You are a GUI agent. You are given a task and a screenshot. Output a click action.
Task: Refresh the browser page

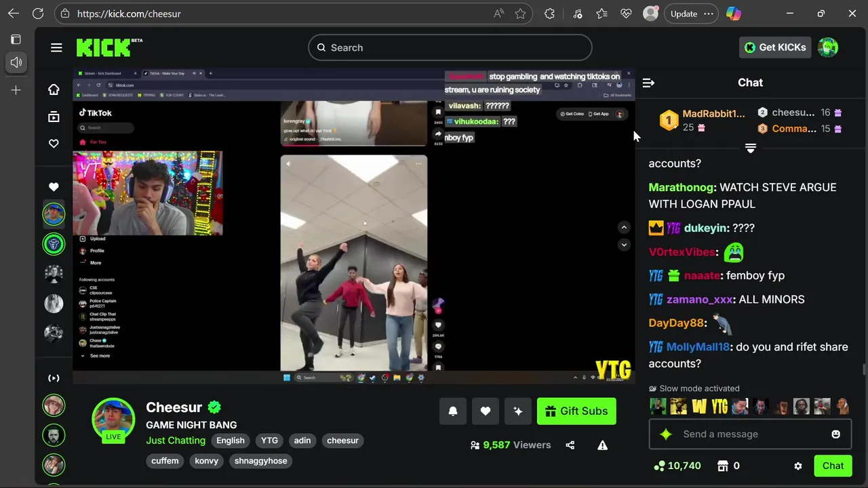pyautogui.click(x=38, y=14)
